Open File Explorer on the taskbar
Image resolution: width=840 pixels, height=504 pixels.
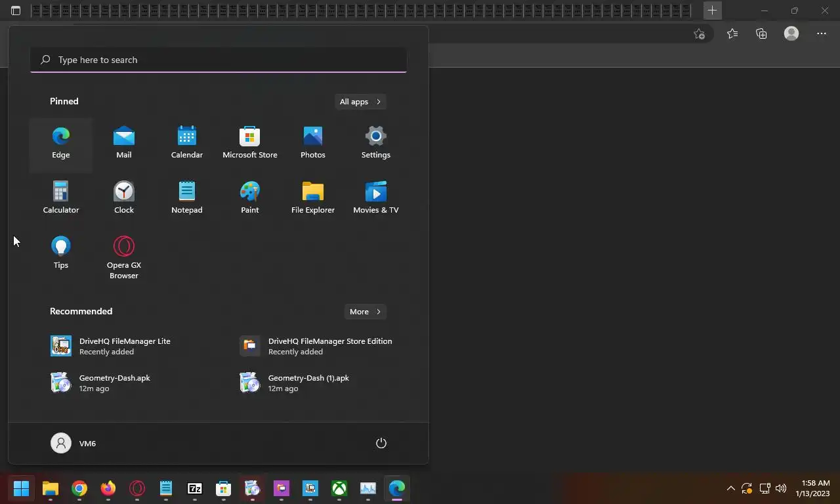click(51, 488)
